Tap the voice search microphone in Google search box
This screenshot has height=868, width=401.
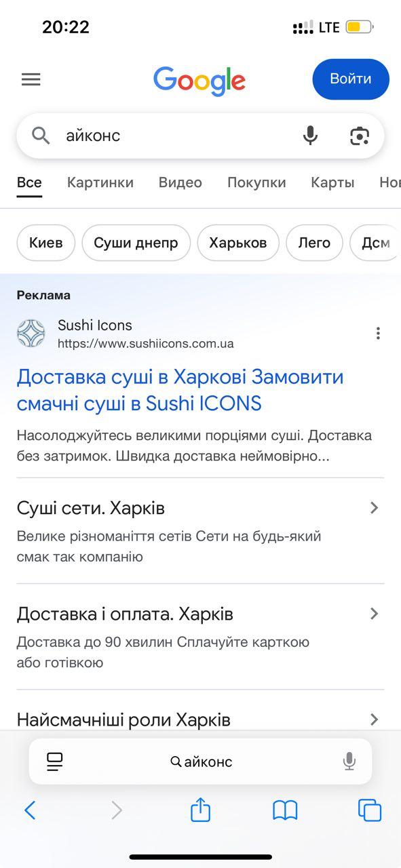click(x=310, y=136)
